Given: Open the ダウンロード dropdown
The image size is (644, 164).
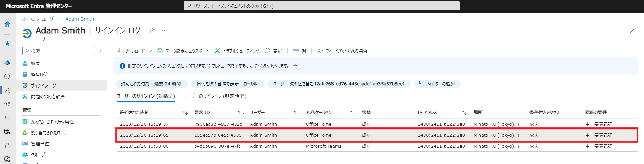Looking at the screenshot, I should click(x=135, y=51).
